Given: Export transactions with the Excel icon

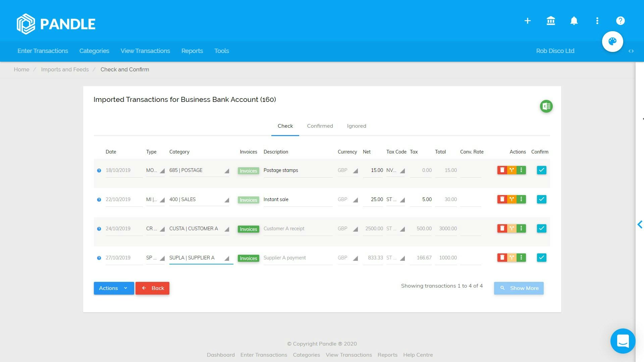Looking at the screenshot, I should click(x=546, y=107).
